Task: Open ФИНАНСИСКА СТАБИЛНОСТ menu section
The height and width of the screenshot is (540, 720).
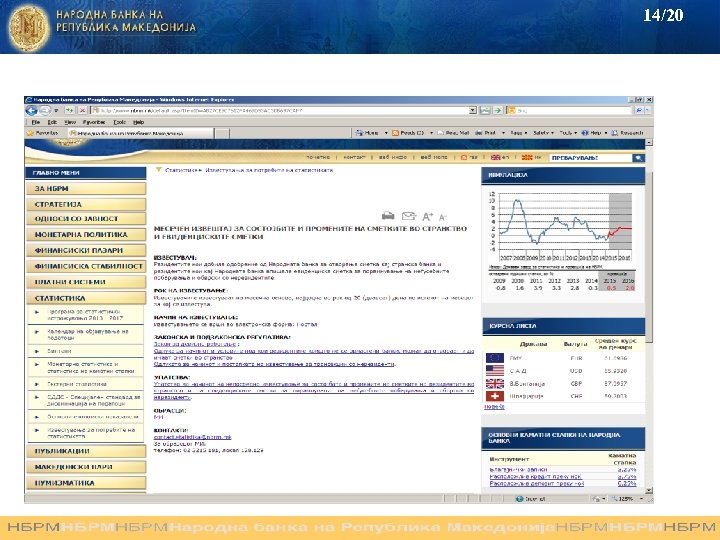Action: [86, 266]
